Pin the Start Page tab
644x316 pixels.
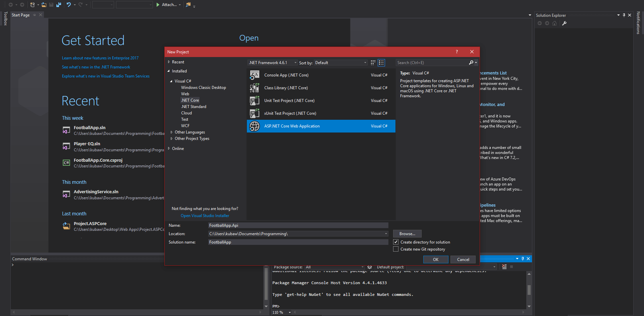[35, 15]
